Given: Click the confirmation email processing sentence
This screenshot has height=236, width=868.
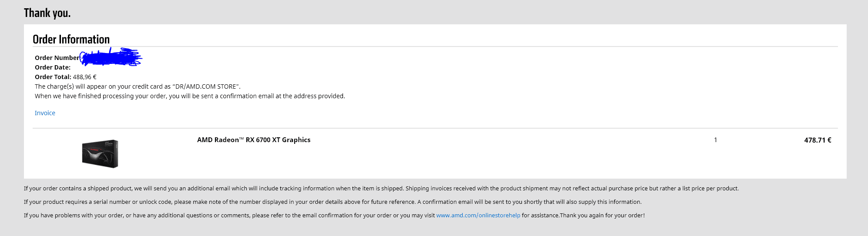Looking at the screenshot, I should [x=190, y=96].
